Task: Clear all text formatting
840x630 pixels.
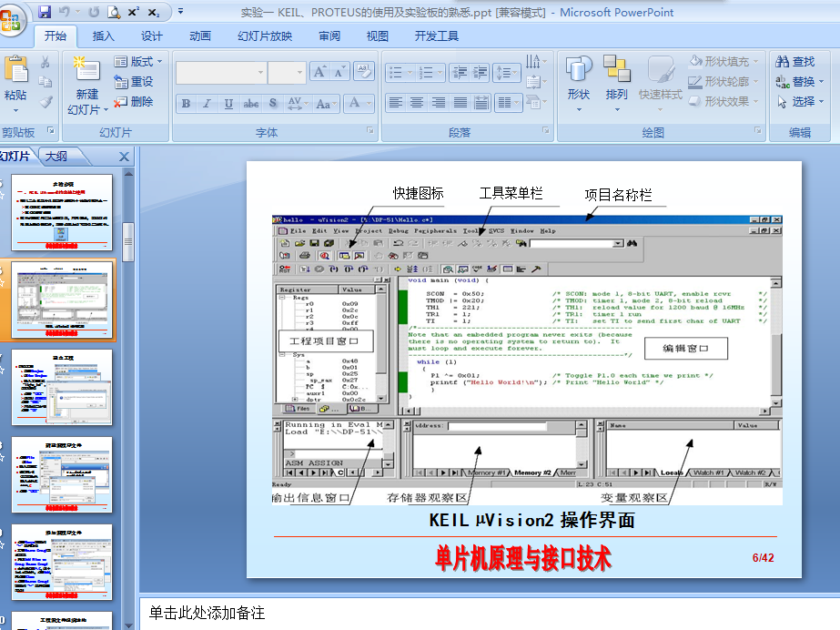Action: [x=364, y=71]
